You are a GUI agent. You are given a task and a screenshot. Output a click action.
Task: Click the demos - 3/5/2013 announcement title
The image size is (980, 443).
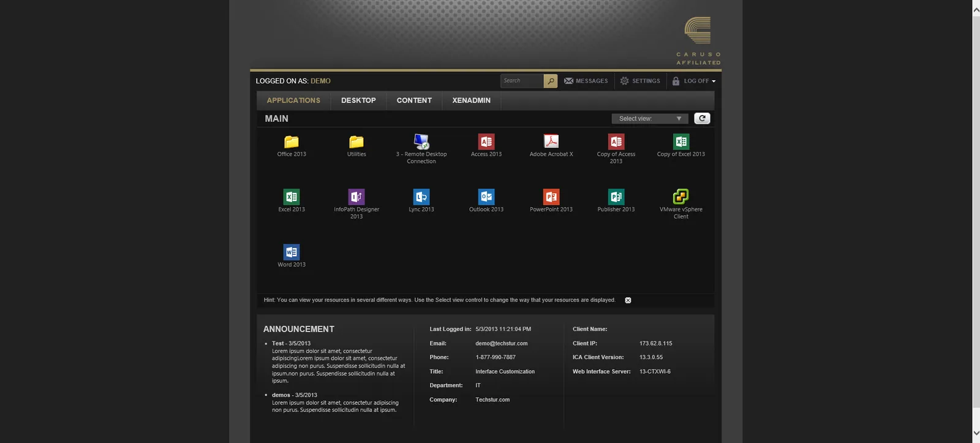point(295,395)
